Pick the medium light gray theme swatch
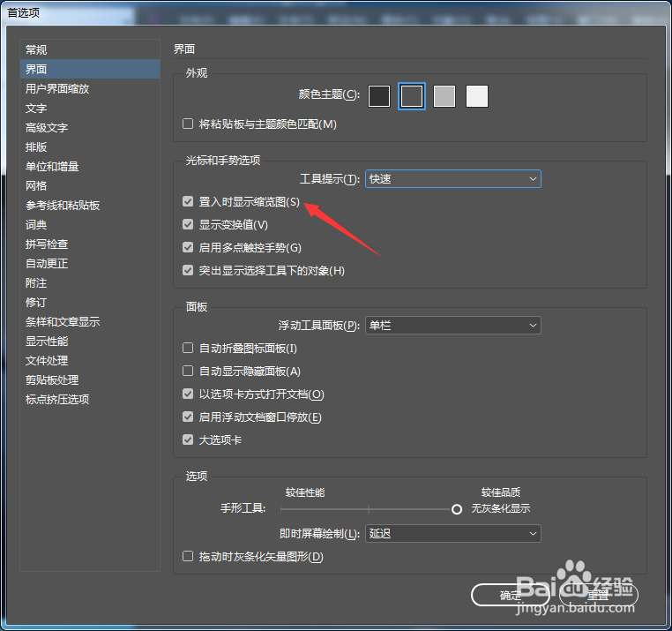Image resolution: width=672 pixels, height=631 pixels. click(x=444, y=96)
